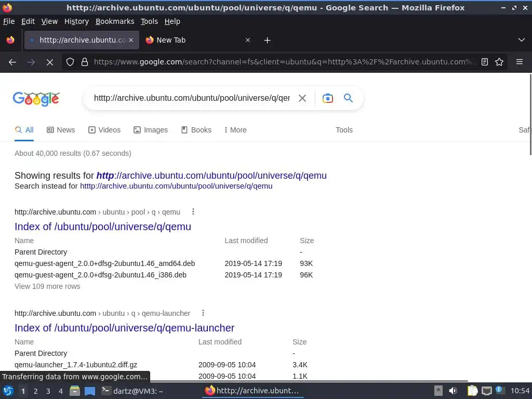Click the Google search query input field
The height and width of the screenshot is (399, 532).
[192, 98]
